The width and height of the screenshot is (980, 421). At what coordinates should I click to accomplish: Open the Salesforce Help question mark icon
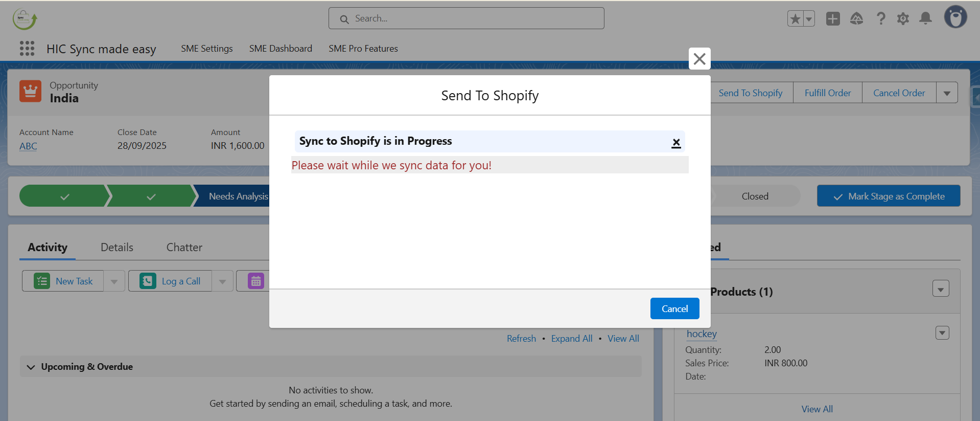click(x=880, y=19)
